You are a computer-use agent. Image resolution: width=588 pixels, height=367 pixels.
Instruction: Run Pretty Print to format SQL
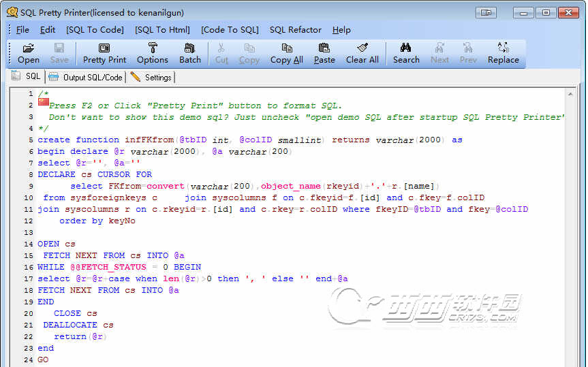click(104, 54)
